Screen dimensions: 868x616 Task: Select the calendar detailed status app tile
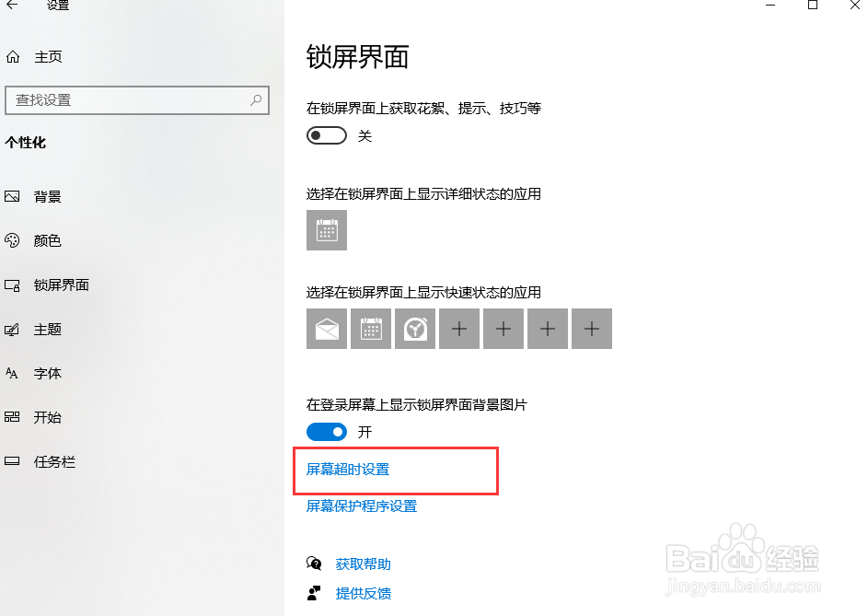[x=327, y=230]
